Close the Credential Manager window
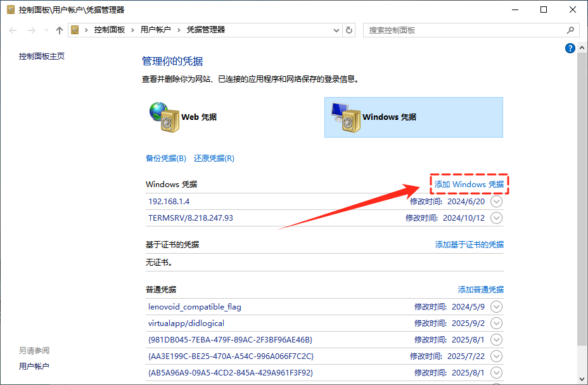This screenshot has width=588, height=385. tap(573, 10)
